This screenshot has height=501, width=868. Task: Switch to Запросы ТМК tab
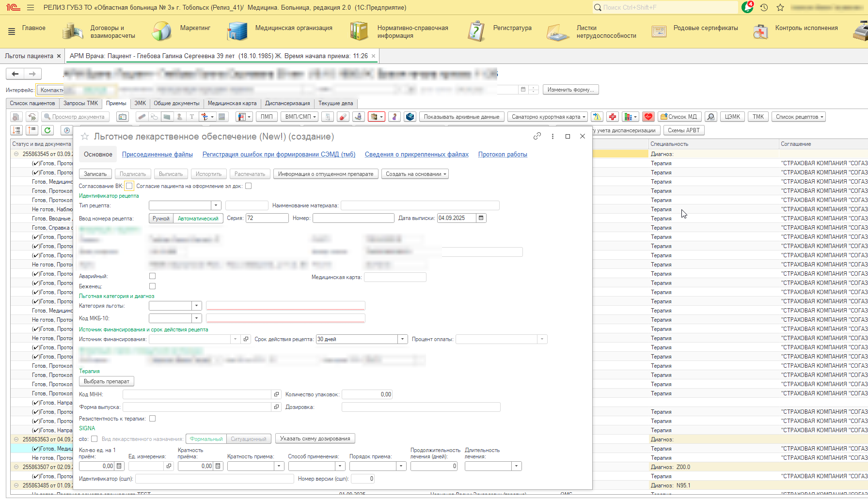coord(80,103)
